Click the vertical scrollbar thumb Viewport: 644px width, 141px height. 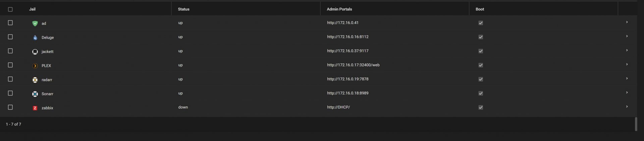click(x=636, y=124)
